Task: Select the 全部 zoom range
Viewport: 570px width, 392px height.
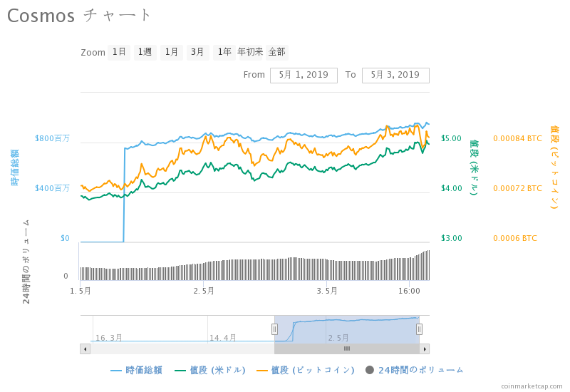Action: 277,52
